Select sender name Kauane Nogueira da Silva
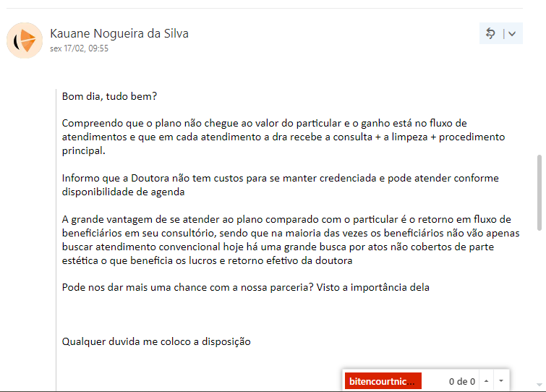Image resolution: width=546 pixels, height=392 pixels. click(x=119, y=33)
